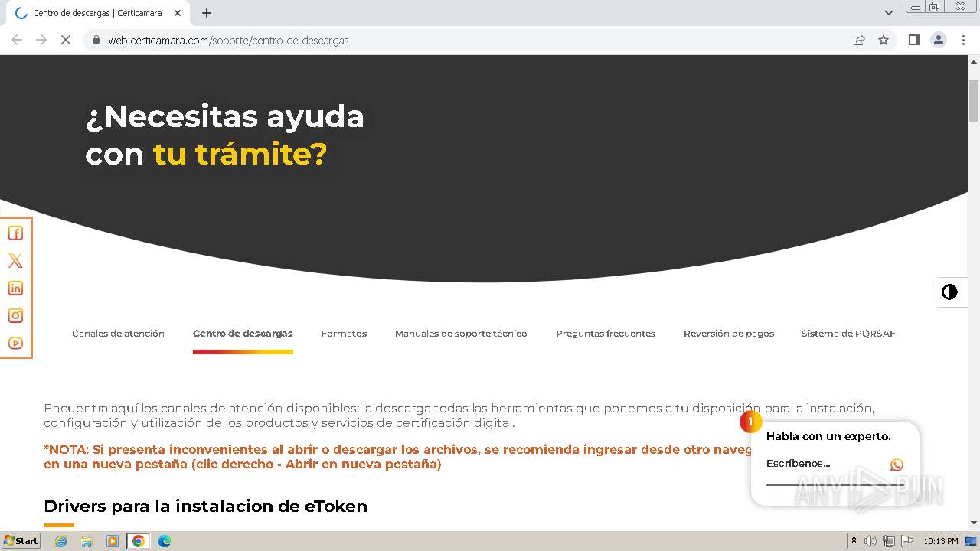Stop loading the page
This screenshot has height=551, width=980.
tap(66, 40)
